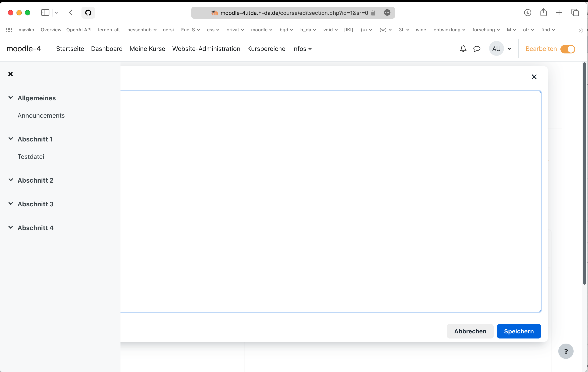Image resolution: width=588 pixels, height=372 pixels.
Task: Expand the find bookmark folder
Action: point(548,30)
